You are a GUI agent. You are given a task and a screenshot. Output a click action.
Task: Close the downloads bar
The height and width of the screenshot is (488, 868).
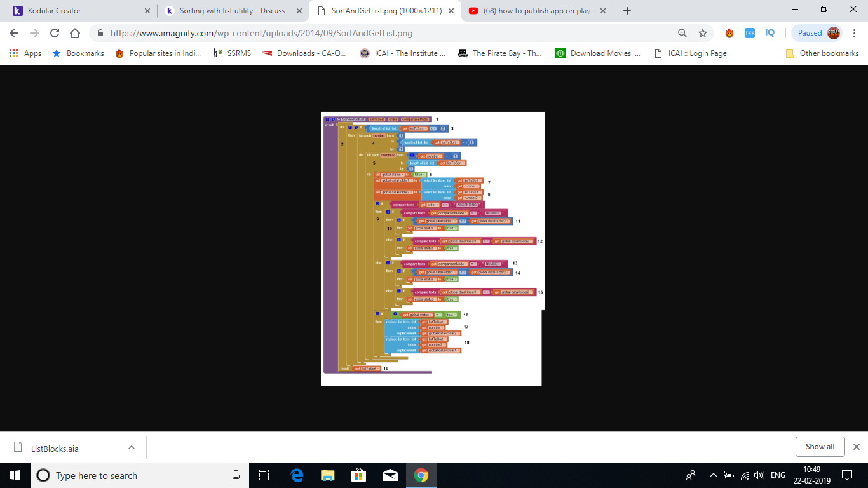856,447
